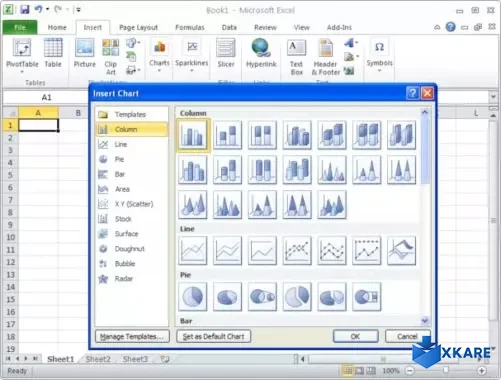Click the Insert Chart dialog help button
Screen dimensions: 501x380
point(412,93)
